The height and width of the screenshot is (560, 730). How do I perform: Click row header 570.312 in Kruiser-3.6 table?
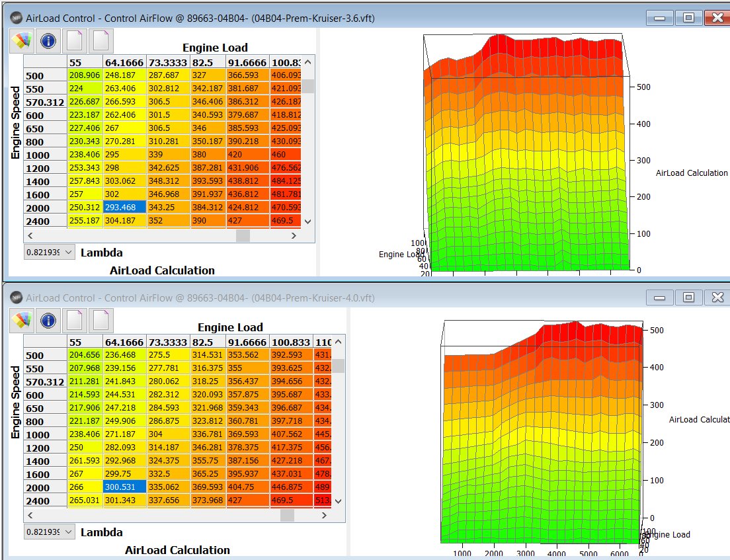click(45, 102)
